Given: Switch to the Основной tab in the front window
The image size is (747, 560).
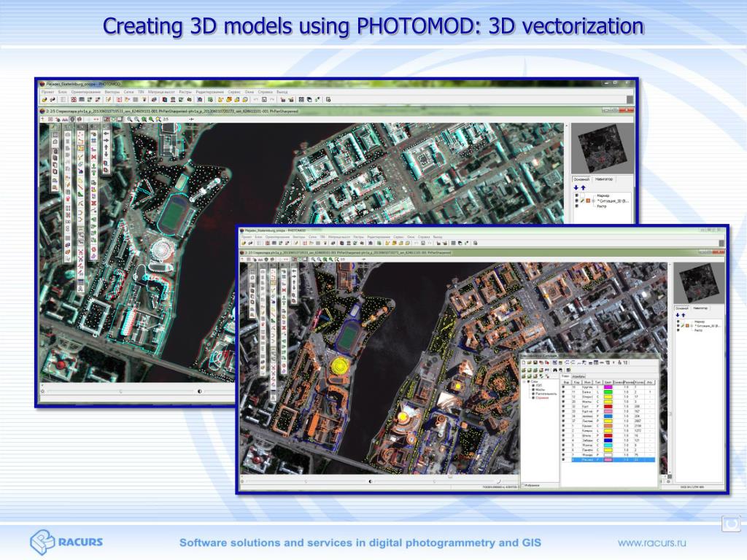Looking at the screenshot, I should pos(682,308).
